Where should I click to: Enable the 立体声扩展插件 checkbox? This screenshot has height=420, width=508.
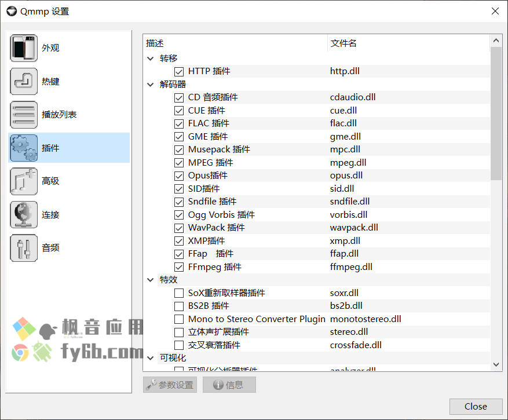(179, 332)
